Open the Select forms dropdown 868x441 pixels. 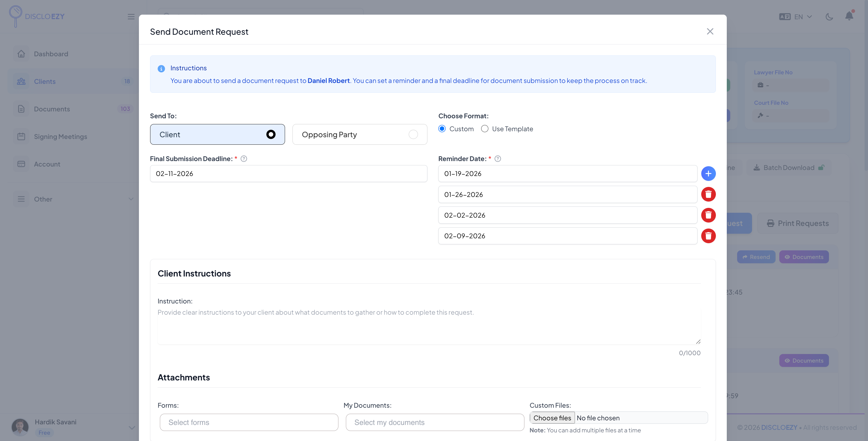click(249, 422)
